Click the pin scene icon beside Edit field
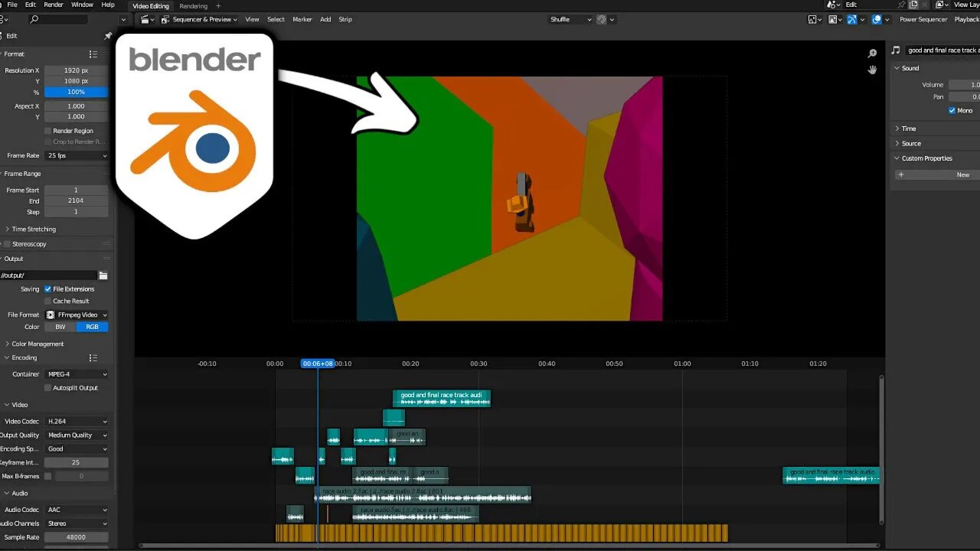Screen dimensions: 980x551 click(901, 5)
